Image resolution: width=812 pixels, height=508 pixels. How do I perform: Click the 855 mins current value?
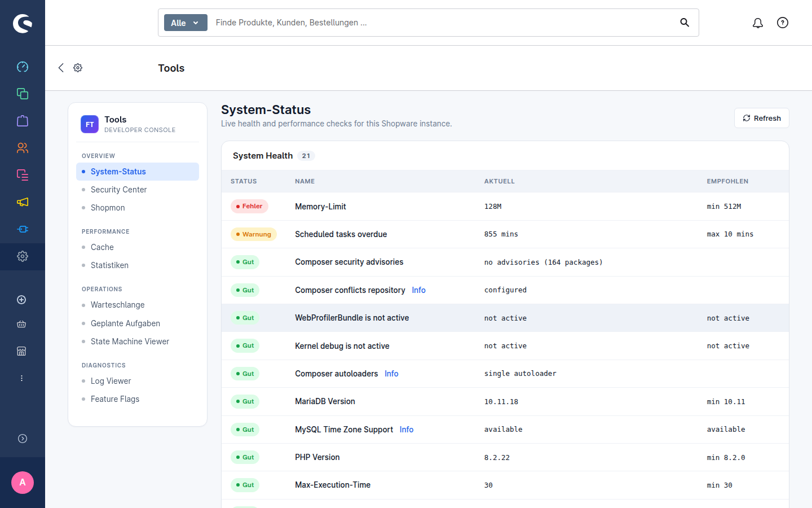tap(501, 234)
